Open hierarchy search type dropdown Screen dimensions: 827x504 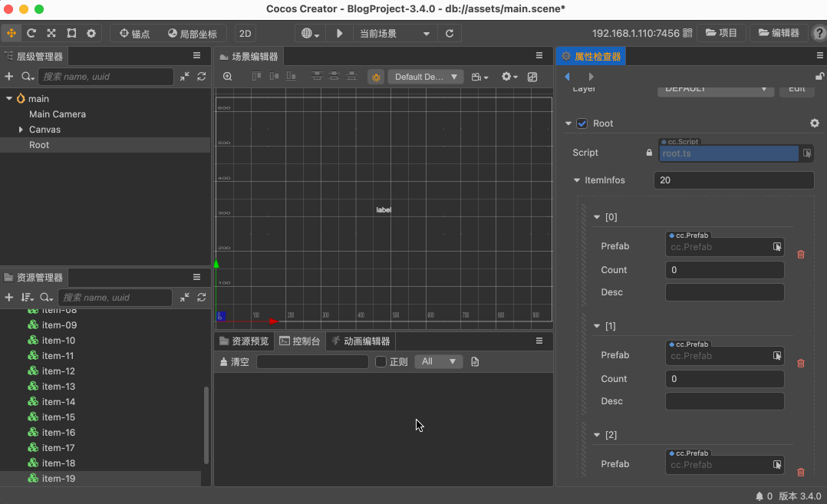28,77
